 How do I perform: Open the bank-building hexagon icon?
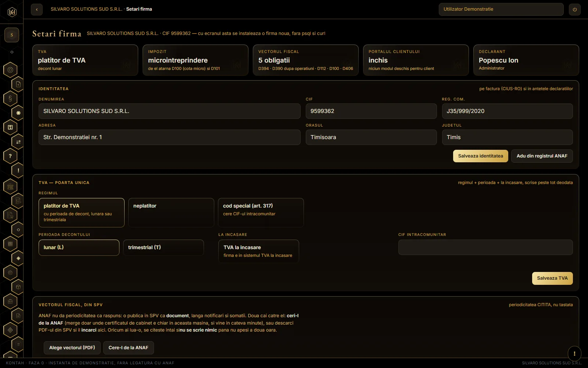tap(10, 187)
